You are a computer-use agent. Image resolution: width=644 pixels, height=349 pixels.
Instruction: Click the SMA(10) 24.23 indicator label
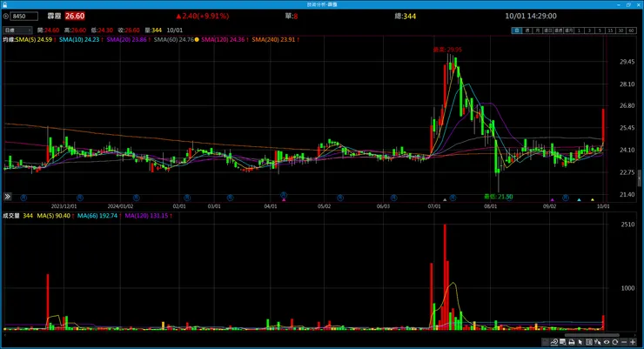click(x=79, y=39)
